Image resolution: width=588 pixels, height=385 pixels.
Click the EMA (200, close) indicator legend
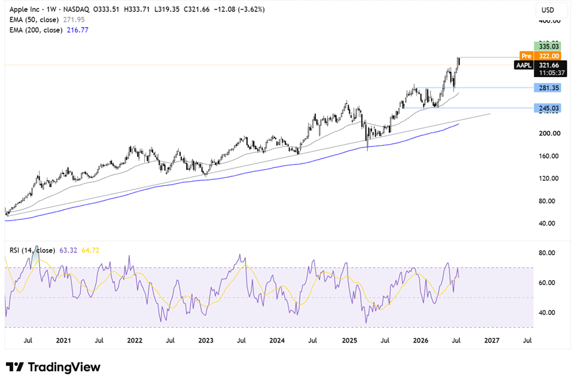(36, 30)
